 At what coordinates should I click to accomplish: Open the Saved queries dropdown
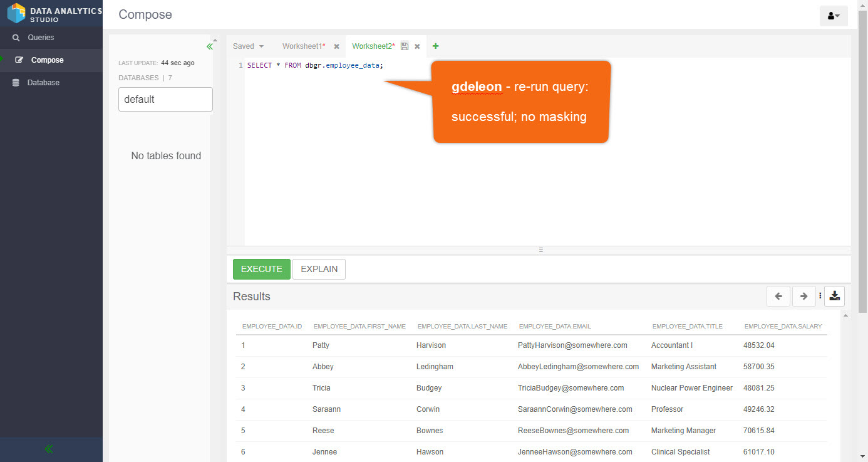coord(249,46)
